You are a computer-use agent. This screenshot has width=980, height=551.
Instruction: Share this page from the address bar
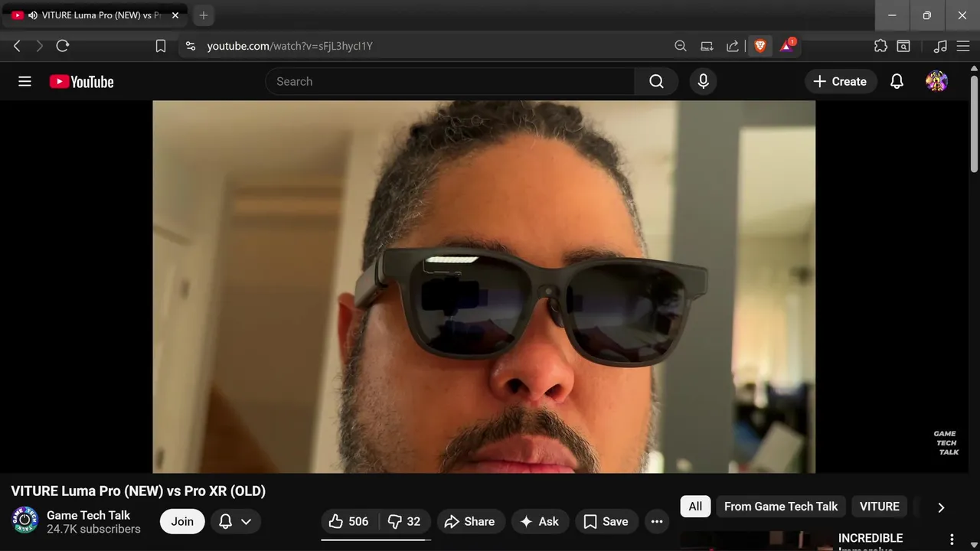[x=733, y=46]
